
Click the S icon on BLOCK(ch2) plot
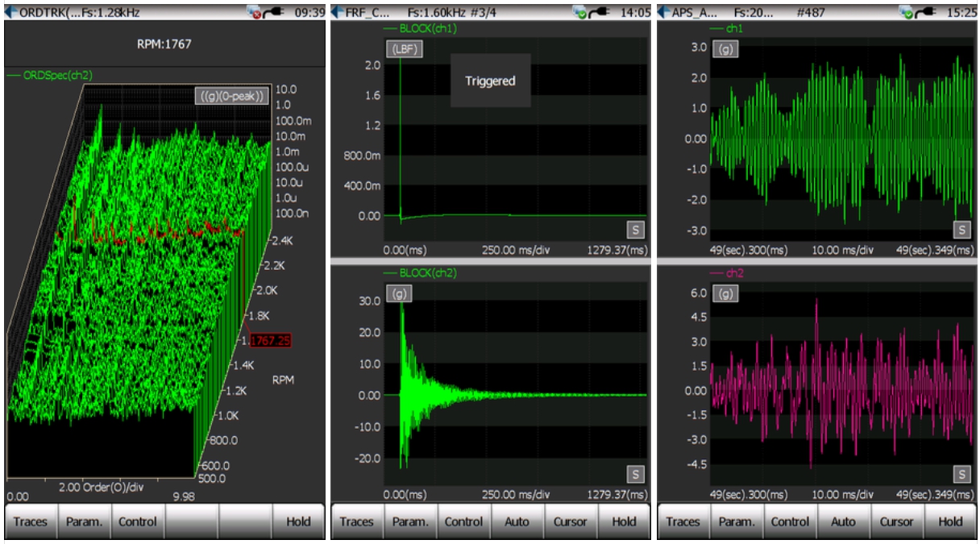[635, 474]
